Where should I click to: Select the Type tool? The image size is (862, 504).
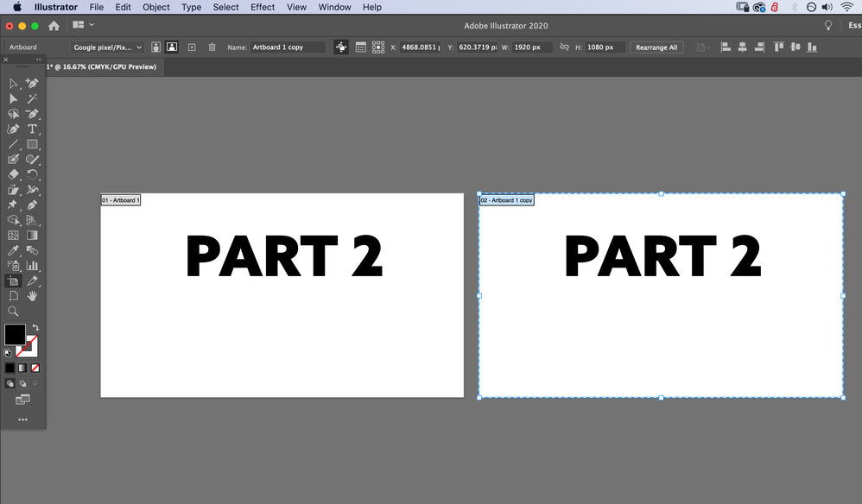[34, 129]
